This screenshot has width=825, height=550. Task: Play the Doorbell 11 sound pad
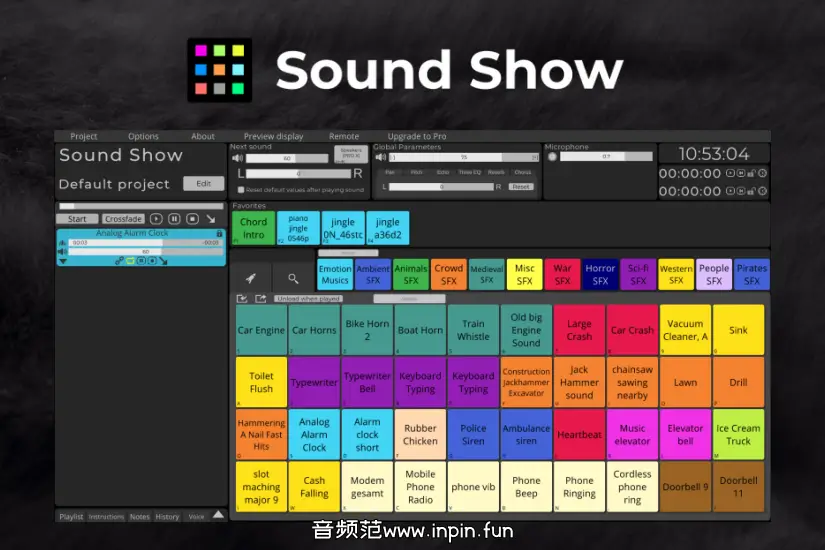738,487
